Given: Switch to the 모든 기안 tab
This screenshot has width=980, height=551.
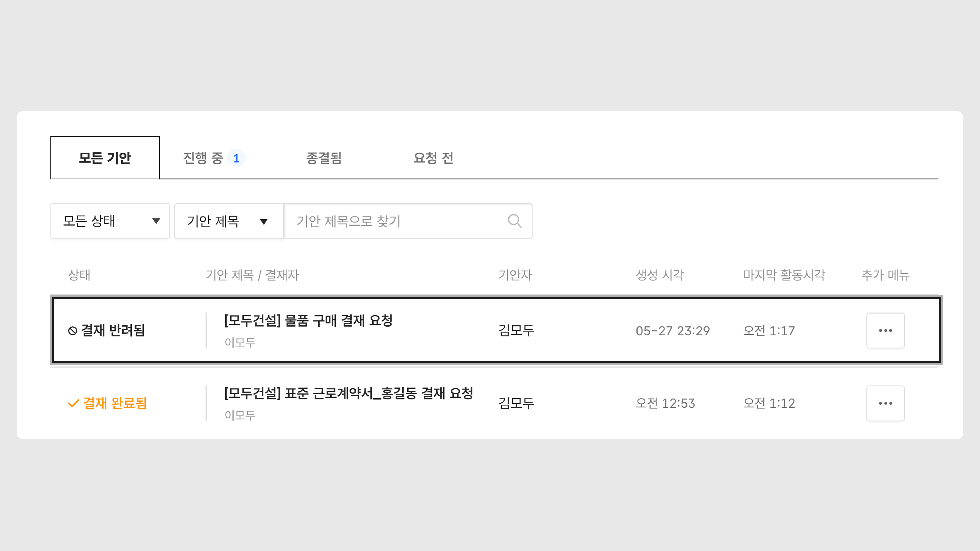Looking at the screenshot, I should pos(105,158).
